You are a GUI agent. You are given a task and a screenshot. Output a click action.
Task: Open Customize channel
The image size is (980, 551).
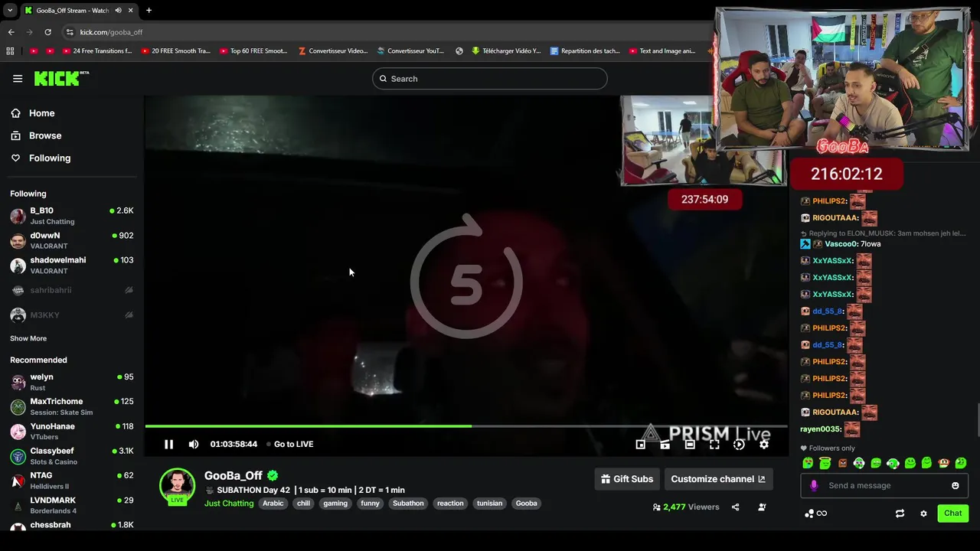point(718,479)
